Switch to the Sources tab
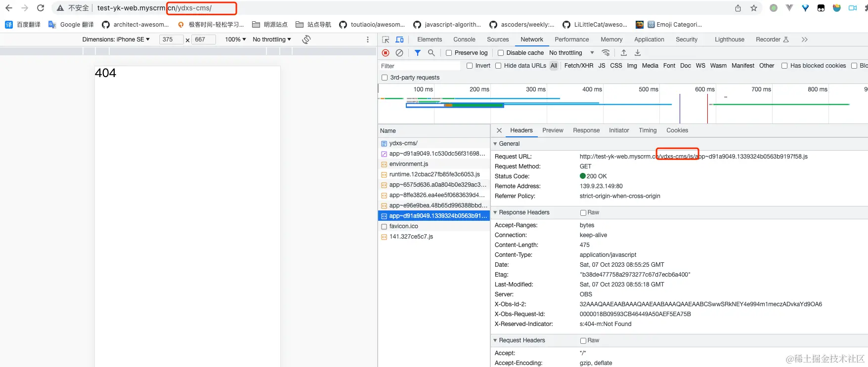Image resolution: width=868 pixels, height=367 pixels. tap(498, 40)
